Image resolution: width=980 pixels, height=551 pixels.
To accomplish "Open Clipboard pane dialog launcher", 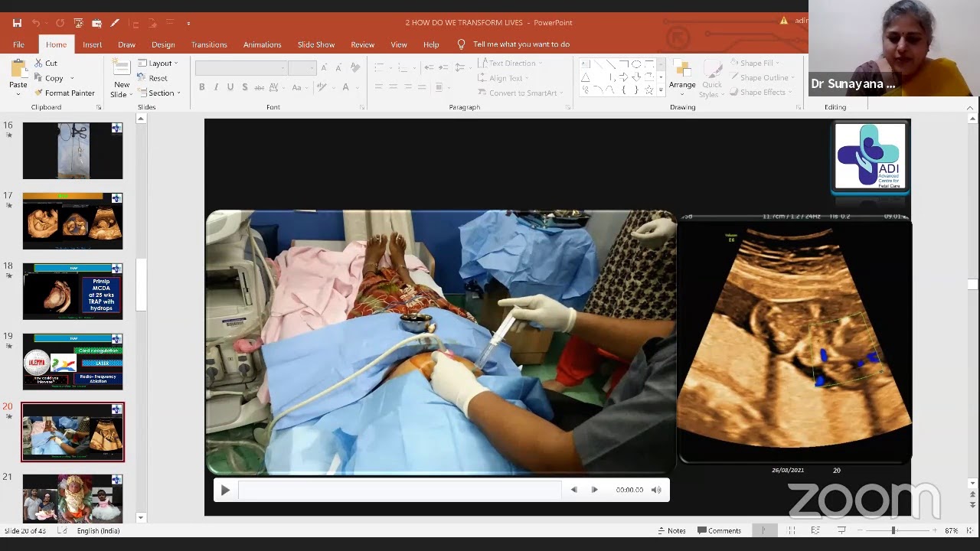I will click(x=99, y=107).
